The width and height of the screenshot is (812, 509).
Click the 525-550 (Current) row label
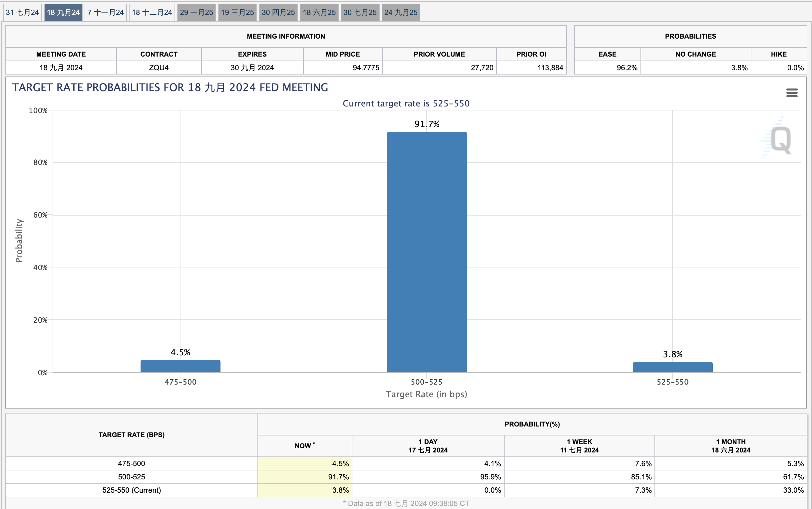pyautogui.click(x=132, y=490)
